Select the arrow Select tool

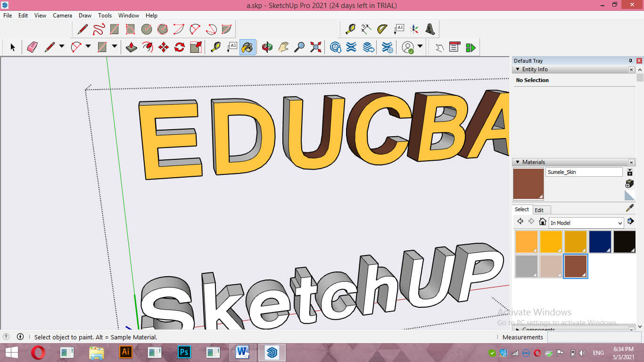[13, 47]
